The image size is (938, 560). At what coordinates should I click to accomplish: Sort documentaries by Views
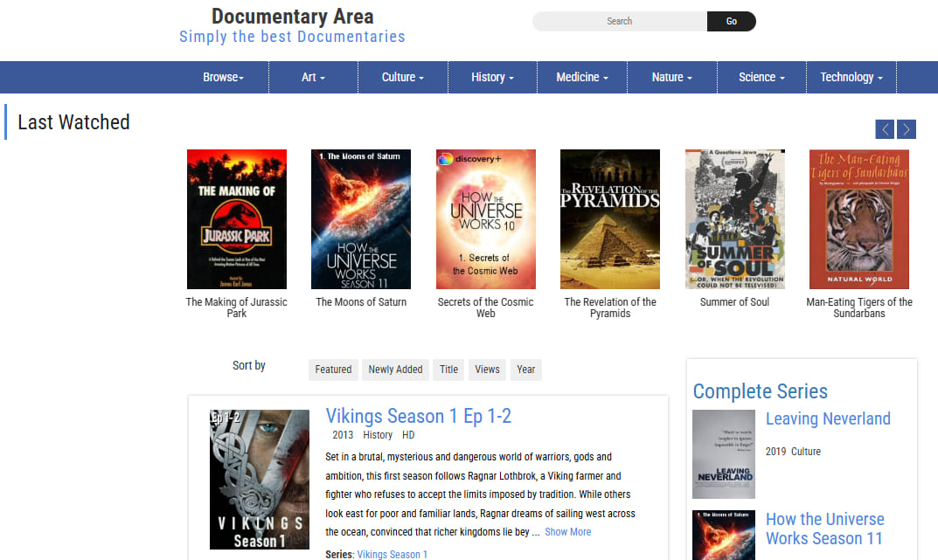pyautogui.click(x=487, y=370)
